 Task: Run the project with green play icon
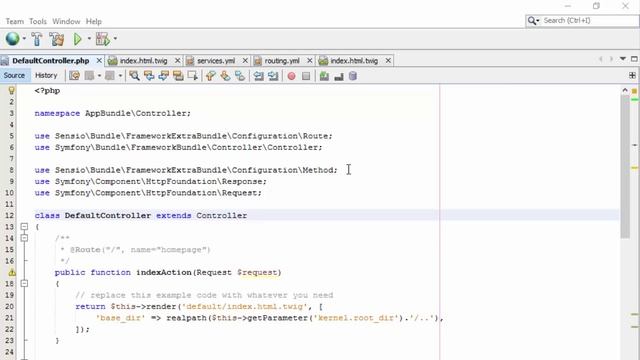point(77,39)
